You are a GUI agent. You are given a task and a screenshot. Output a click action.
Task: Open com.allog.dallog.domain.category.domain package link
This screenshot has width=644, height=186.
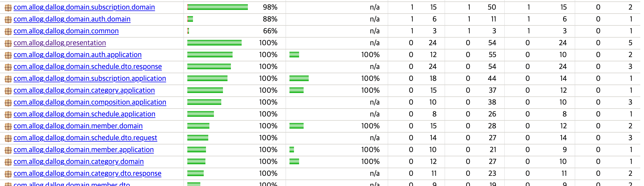point(79,161)
